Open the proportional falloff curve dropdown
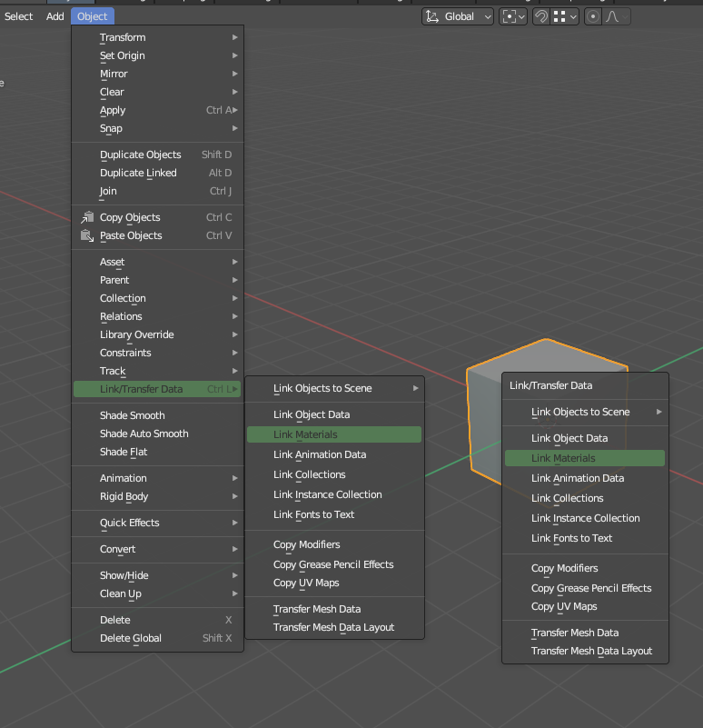This screenshot has width=703, height=728. point(617,16)
